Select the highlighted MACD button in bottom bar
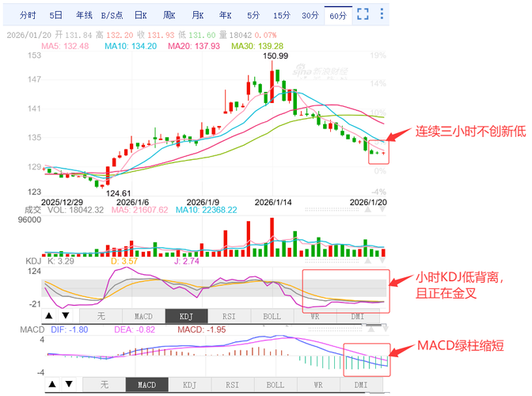The width and height of the screenshot is (532, 396). click(x=147, y=385)
